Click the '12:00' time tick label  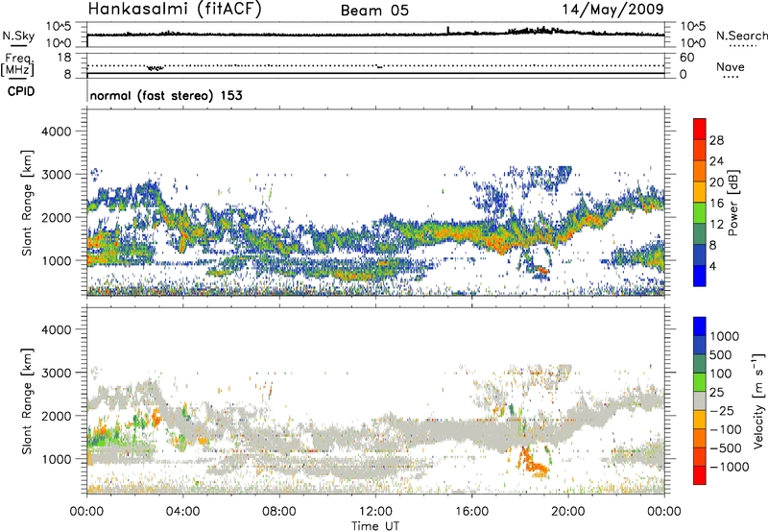[375, 512]
